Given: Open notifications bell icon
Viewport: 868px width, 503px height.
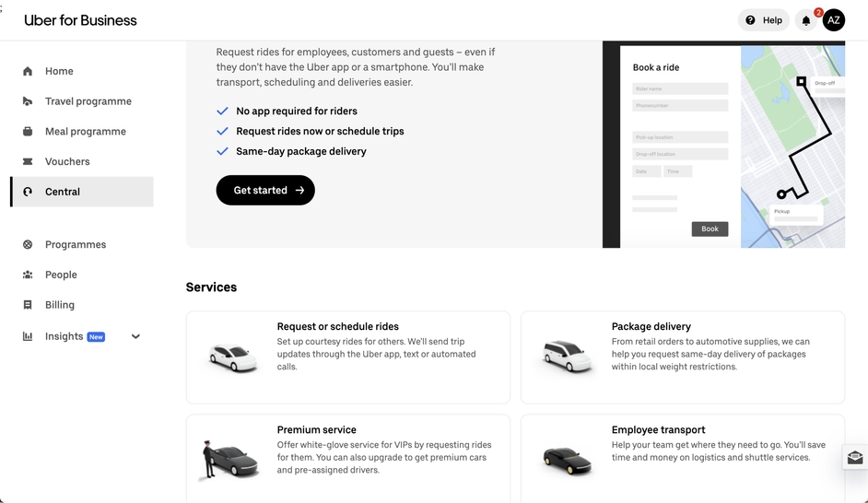Looking at the screenshot, I should [806, 20].
